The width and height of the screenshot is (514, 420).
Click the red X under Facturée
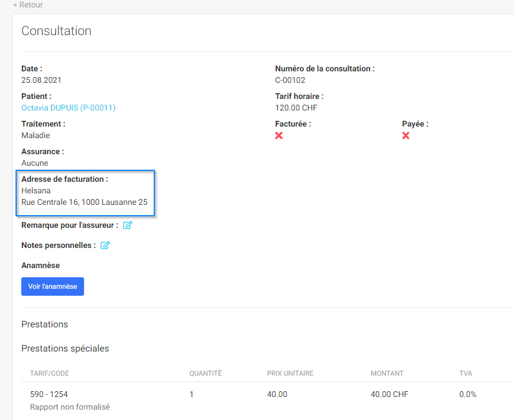(279, 136)
